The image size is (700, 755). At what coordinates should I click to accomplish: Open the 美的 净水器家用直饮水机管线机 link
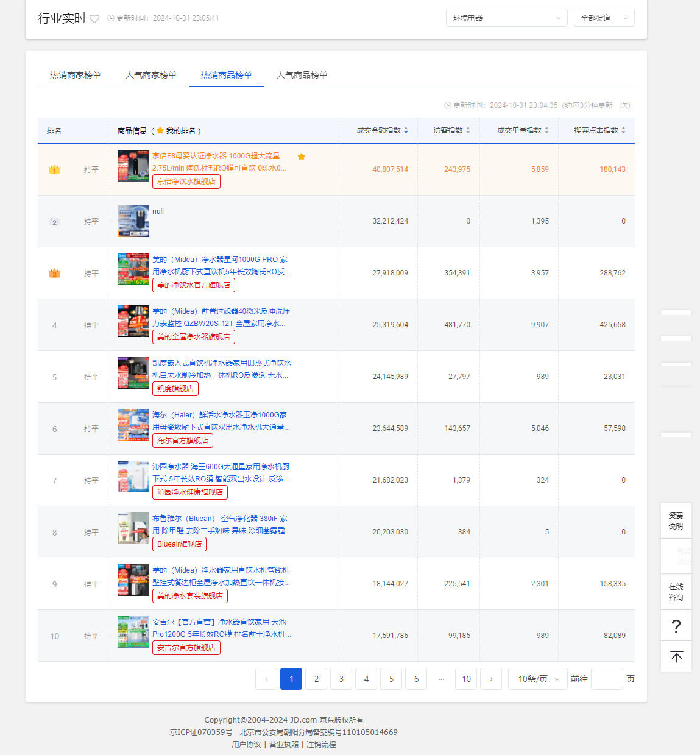tap(221, 576)
